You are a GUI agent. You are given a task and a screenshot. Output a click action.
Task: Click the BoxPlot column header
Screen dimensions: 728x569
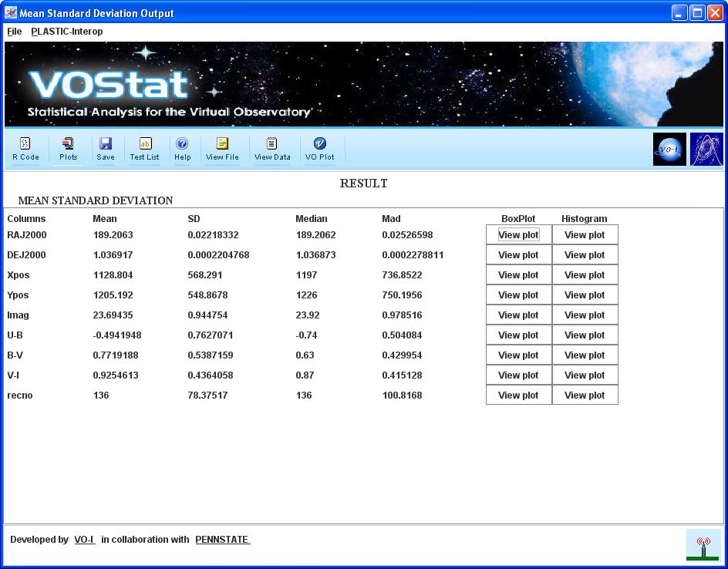click(x=518, y=219)
